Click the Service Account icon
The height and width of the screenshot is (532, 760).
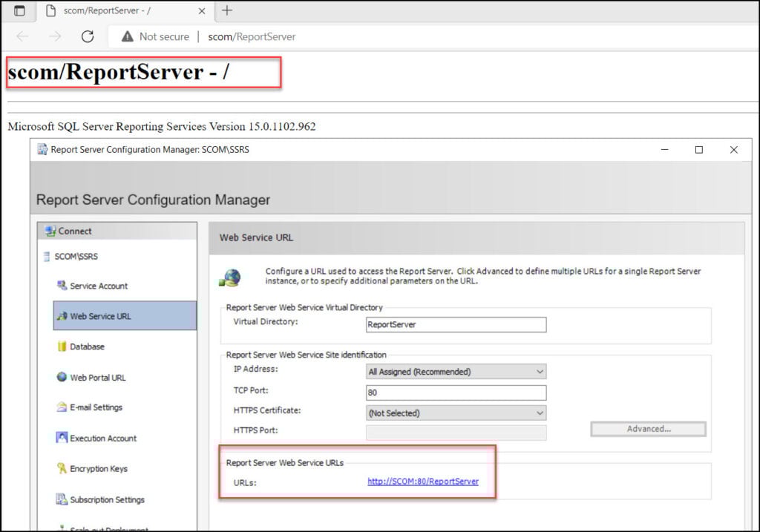62,286
